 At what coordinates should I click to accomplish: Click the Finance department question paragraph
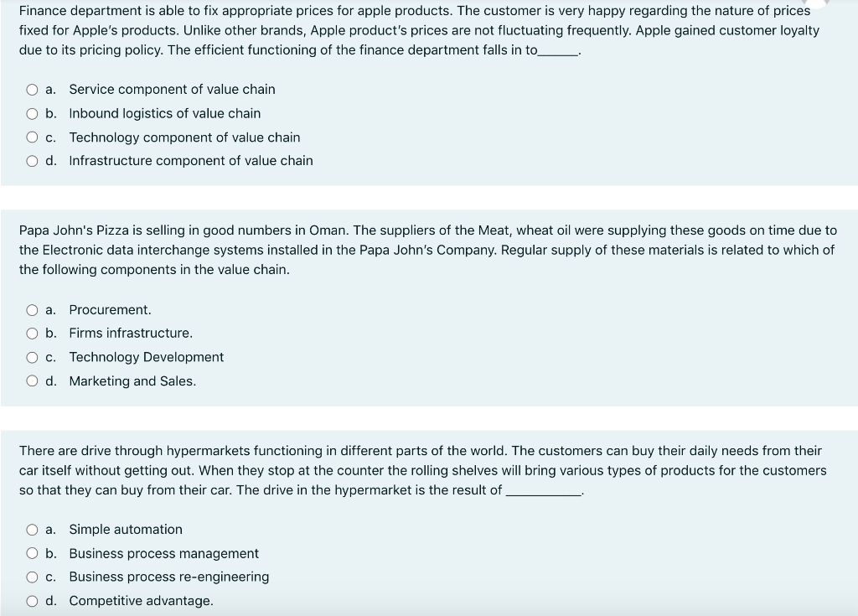coord(419,30)
